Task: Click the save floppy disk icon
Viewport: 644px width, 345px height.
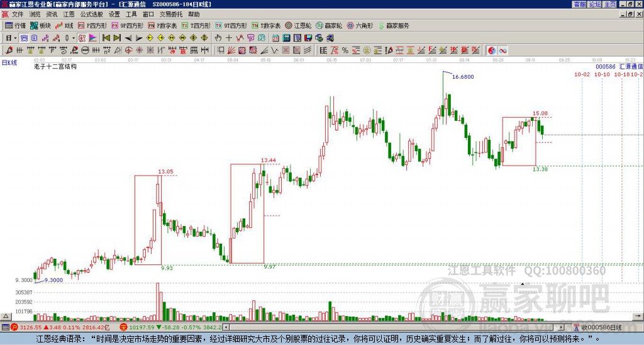Action: point(308,38)
